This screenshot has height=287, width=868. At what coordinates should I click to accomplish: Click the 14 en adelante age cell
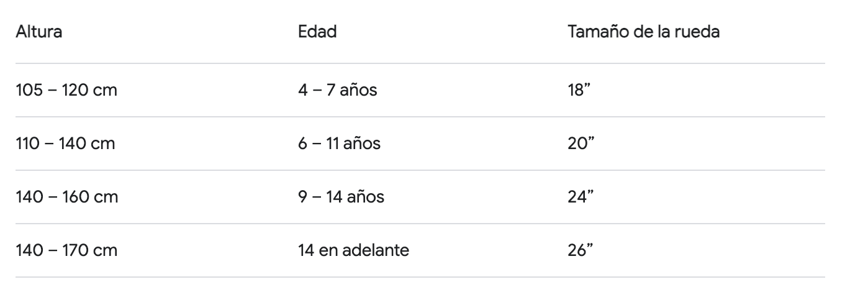354,251
